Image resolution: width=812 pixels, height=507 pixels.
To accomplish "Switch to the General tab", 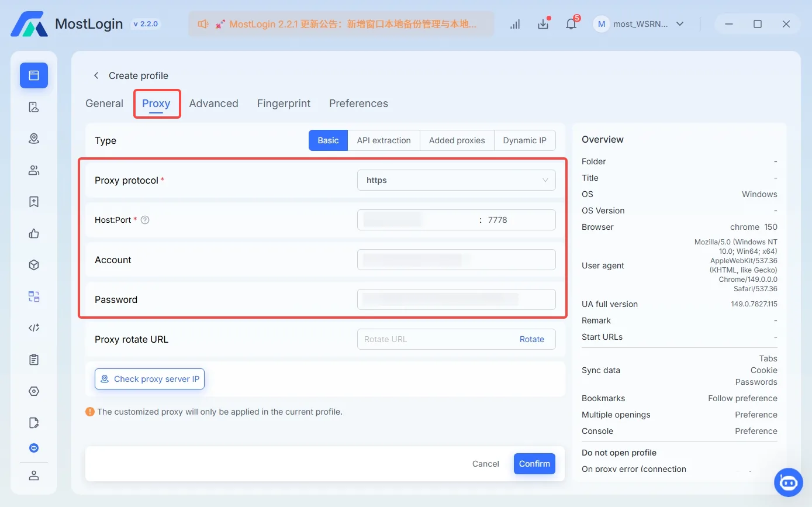I will (104, 104).
